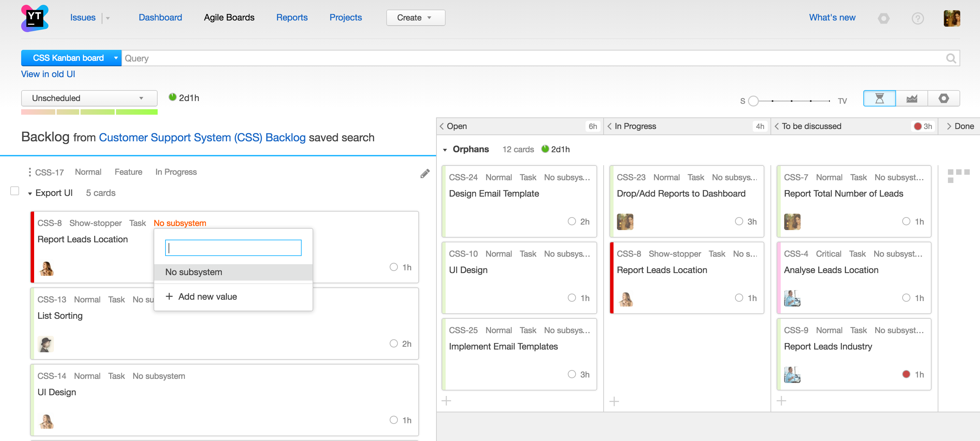Collapse the Orphans swimlane

click(x=445, y=150)
